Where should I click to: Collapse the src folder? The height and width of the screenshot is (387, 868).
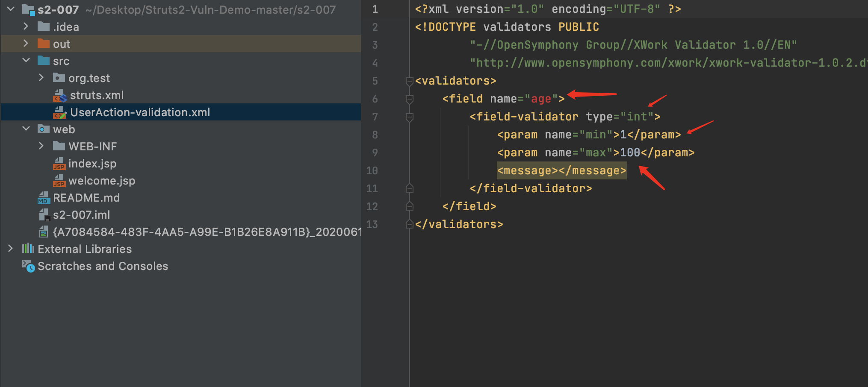click(x=26, y=61)
